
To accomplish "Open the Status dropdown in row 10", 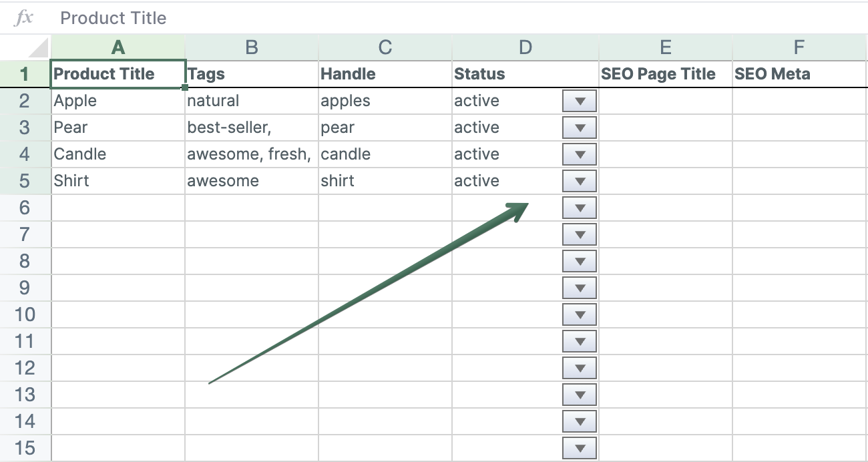I will (x=578, y=314).
